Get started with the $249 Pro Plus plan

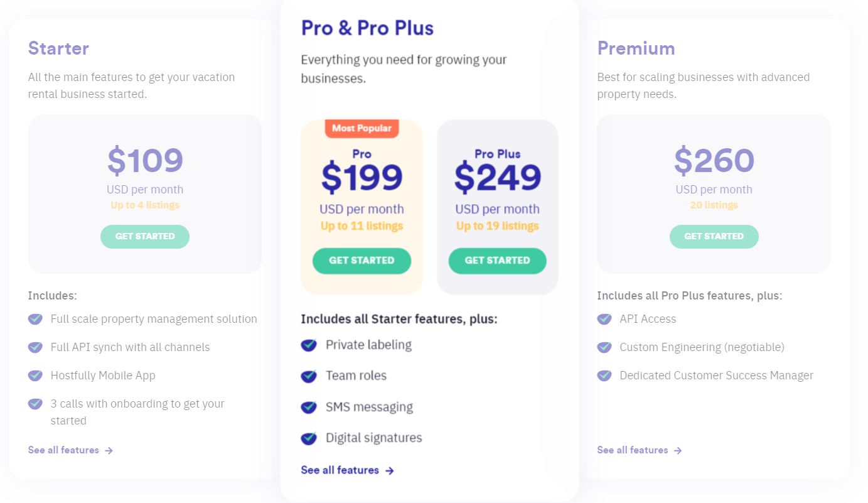point(497,261)
